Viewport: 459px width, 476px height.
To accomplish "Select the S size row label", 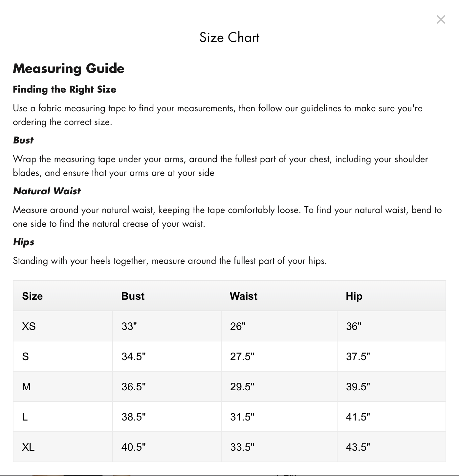I will tap(26, 357).
